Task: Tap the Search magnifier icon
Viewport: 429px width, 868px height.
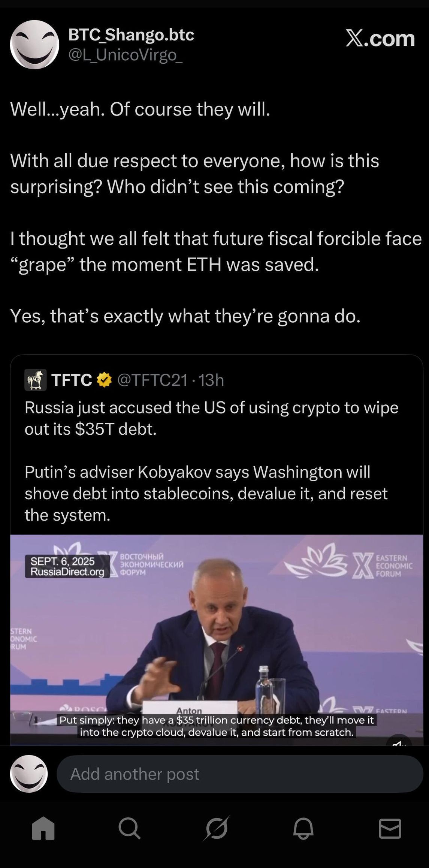Action: pos(130,828)
